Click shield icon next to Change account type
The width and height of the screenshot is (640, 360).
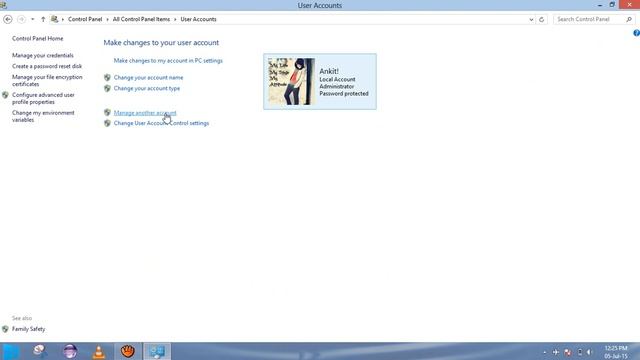[107, 88]
